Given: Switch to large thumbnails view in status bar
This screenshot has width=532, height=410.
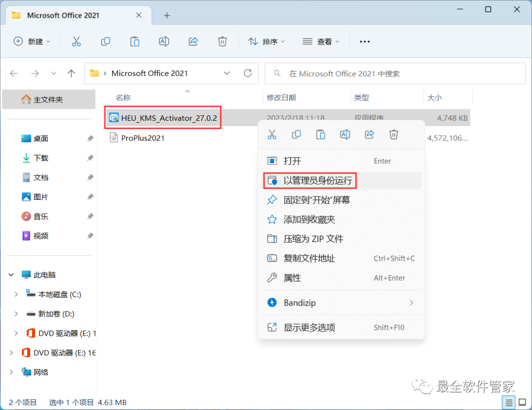Looking at the screenshot, I should coord(523,403).
